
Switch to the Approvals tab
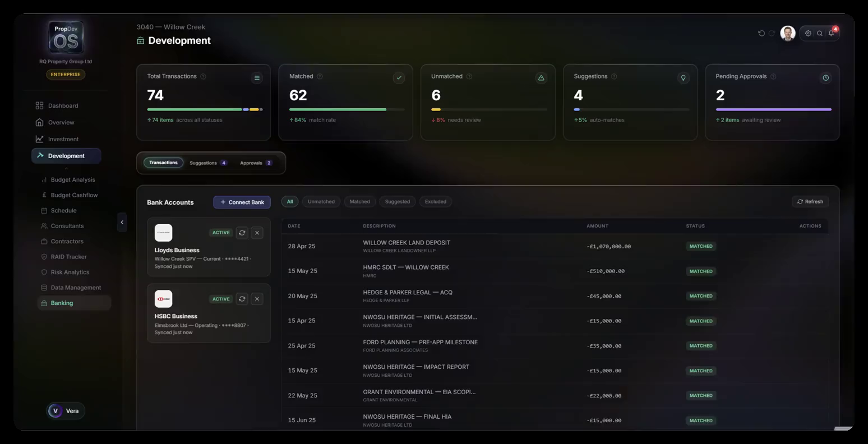point(256,163)
